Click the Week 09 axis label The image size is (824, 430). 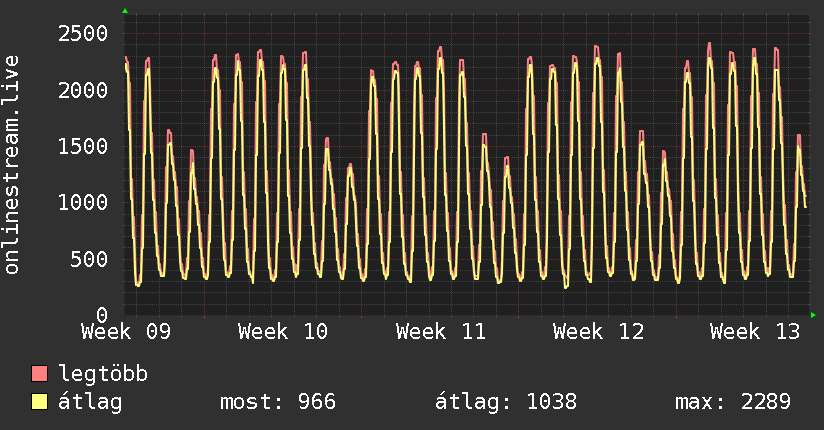point(126,332)
